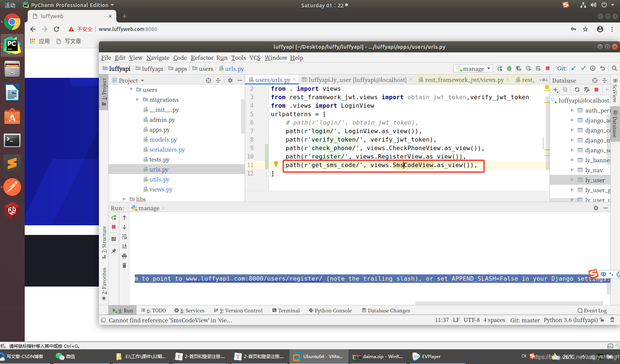
Task: Open the Python Console tab
Action: pyautogui.click(x=330, y=311)
